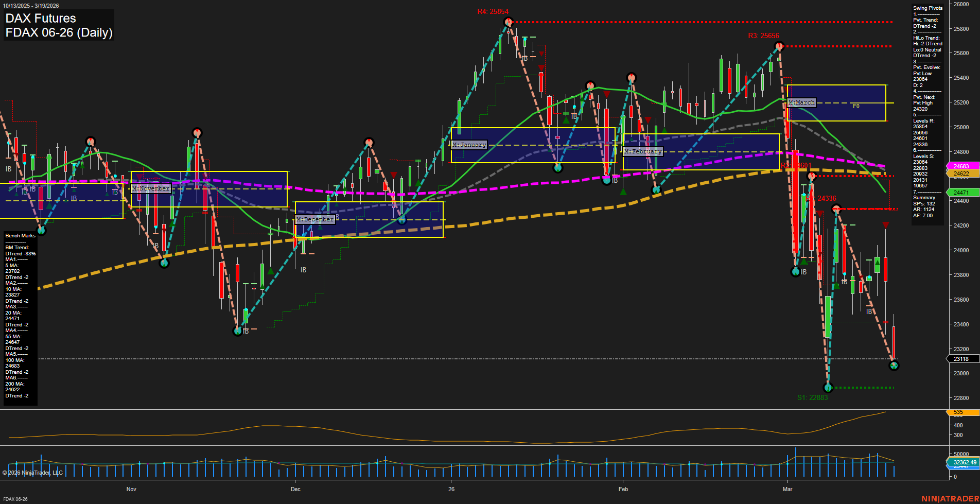Click the swing low pivot circle above S1 22883
980x504 pixels.
coord(828,388)
